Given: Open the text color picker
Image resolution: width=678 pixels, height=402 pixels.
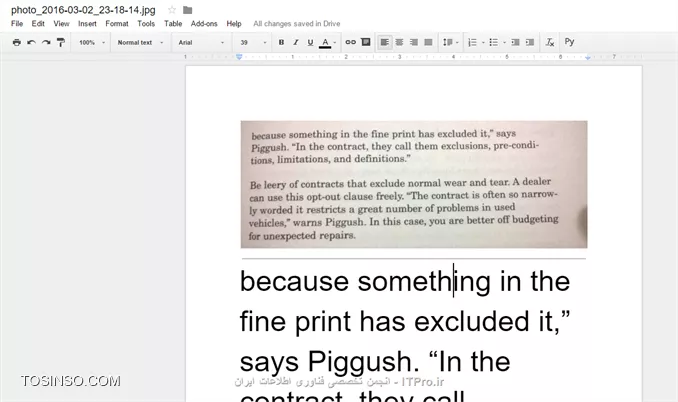Looking at the screenshot, I should 327,42.
